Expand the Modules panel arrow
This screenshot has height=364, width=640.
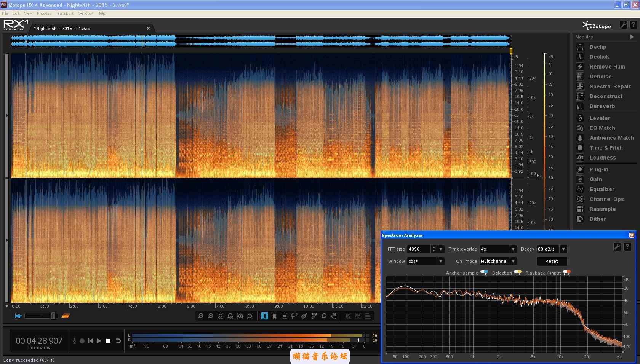632,37
